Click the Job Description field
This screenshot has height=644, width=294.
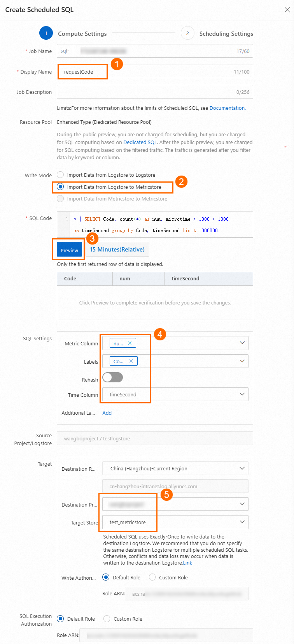(x=155, y=92)
